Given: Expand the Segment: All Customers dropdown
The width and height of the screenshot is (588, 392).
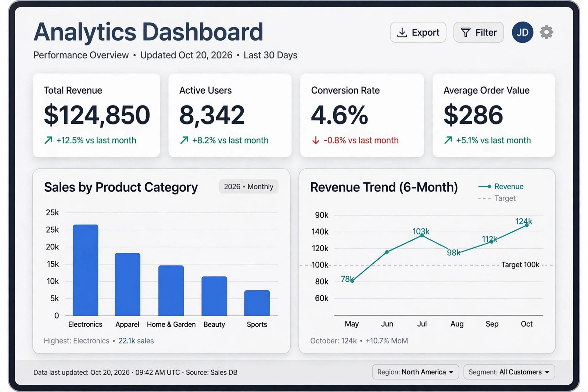Looking at the screenshot, I should (x=509, y=372).
